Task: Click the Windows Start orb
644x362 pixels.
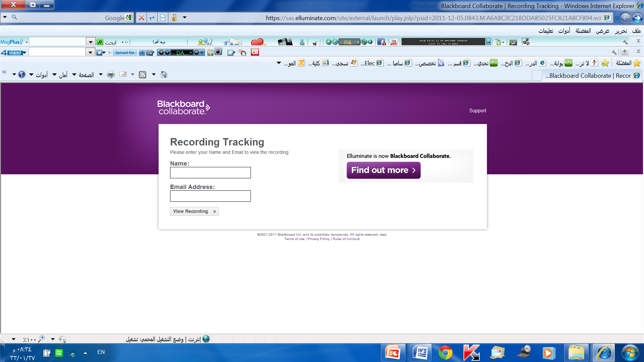Action: point(630,353)
